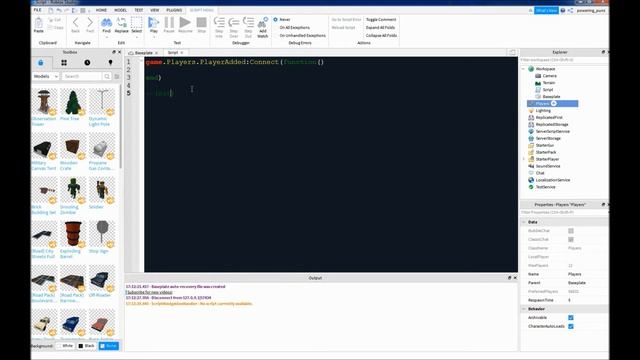This screenshot has width=640, height=360.
Task: Click the Select tool icon
Action: point(136,22)
